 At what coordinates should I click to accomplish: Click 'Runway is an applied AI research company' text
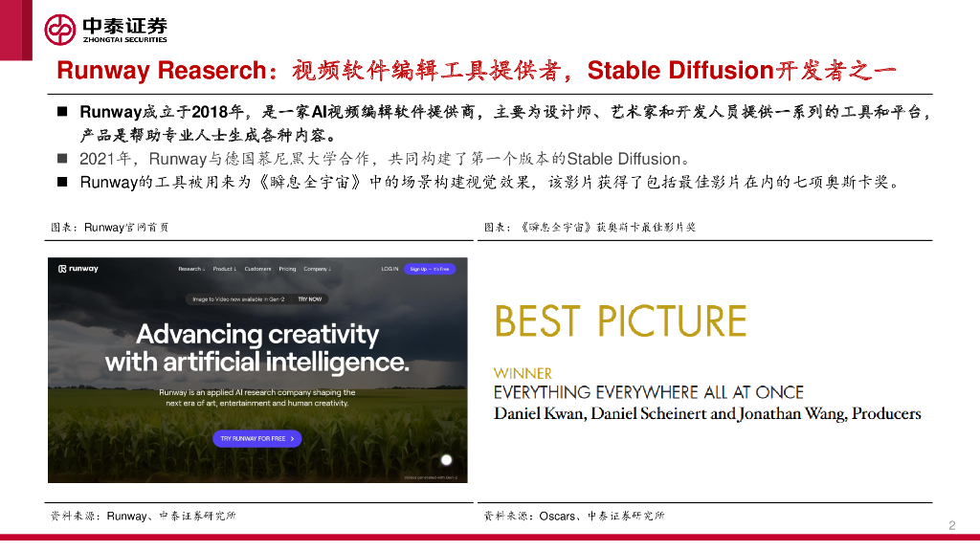tap(256, 397)
